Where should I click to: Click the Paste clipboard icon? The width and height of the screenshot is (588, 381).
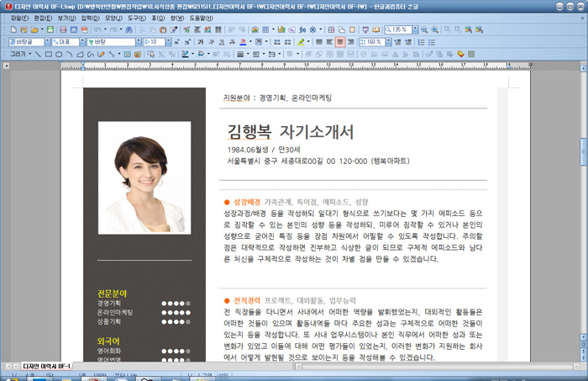pyautogui.click(x=163, y=29)
